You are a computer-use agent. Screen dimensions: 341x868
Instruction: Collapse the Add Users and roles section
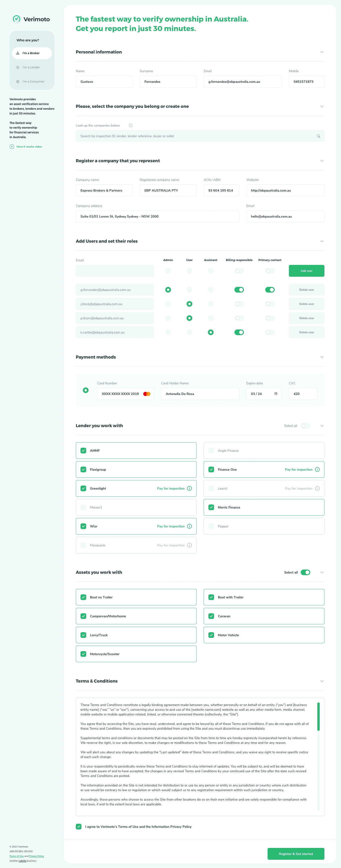tap(322, 241)
